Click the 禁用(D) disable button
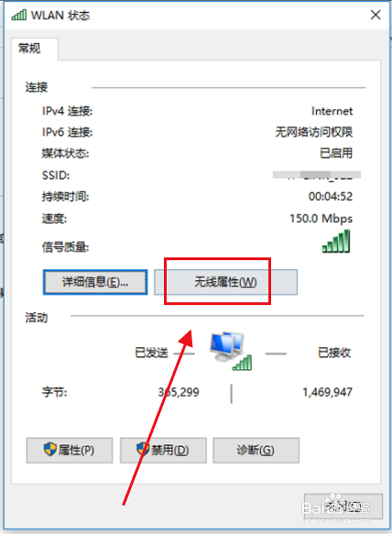 pyautogui.click(x=163, y=450)
